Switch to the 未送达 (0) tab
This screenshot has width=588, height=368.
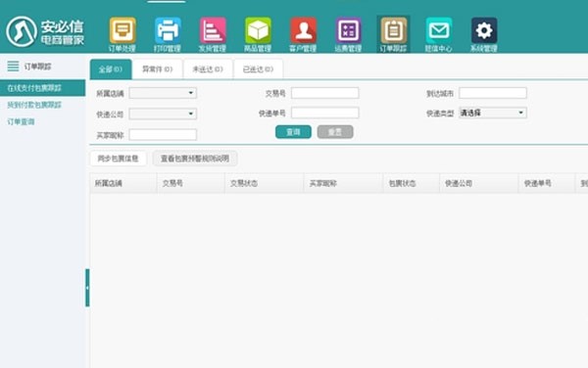tap(208, 69)
